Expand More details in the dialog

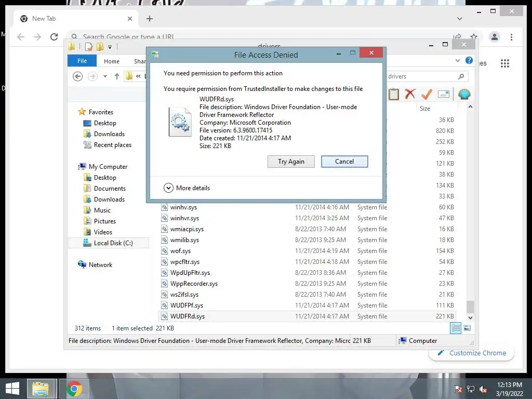tap(187, 188)
